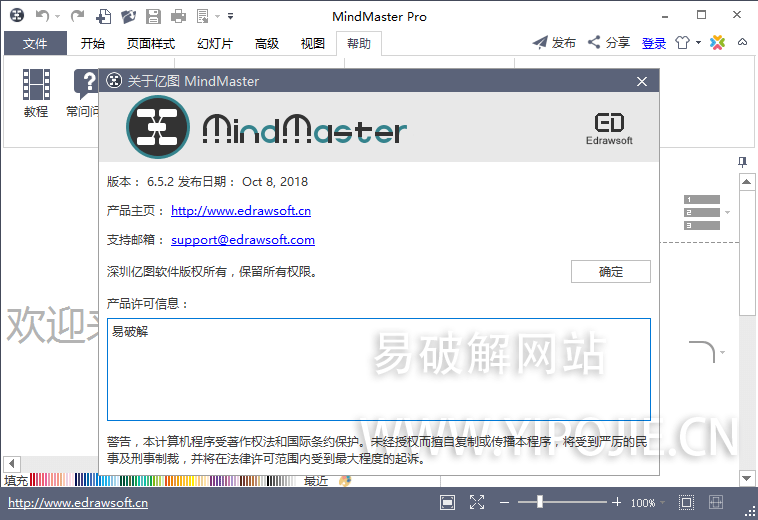This screenshot has height=520, width=758.
Task: Click the fit-to-window square icon
Action: (686, 503)
